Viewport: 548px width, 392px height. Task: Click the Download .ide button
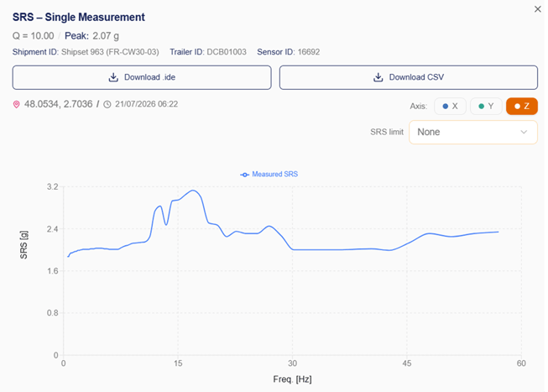coord(142,77)
